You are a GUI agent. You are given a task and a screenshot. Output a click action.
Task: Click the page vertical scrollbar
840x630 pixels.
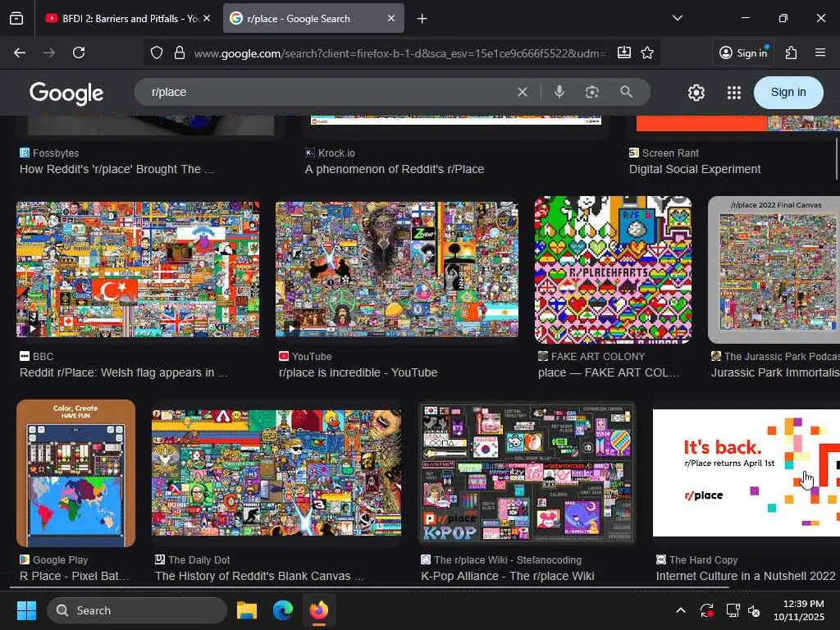coord(837,158)
